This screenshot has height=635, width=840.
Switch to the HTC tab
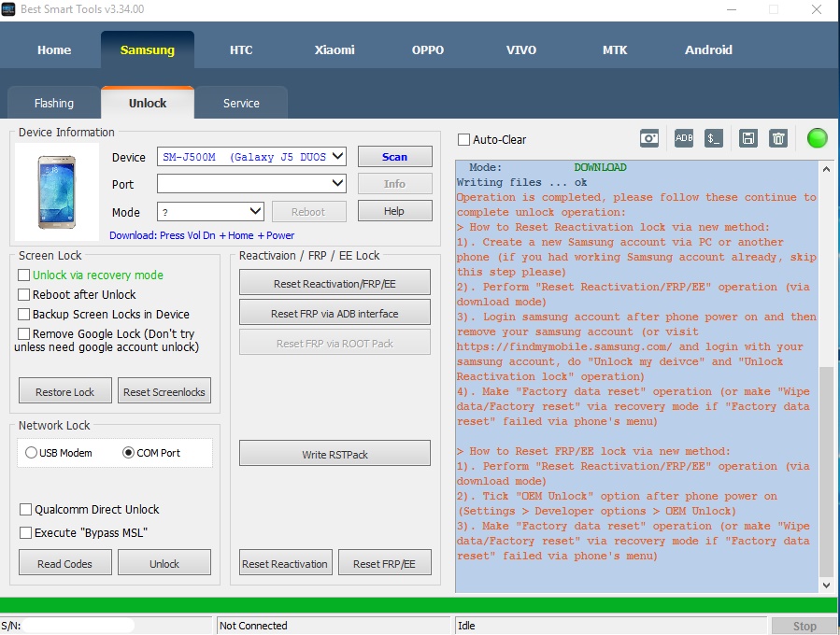(x=241, y=49)
